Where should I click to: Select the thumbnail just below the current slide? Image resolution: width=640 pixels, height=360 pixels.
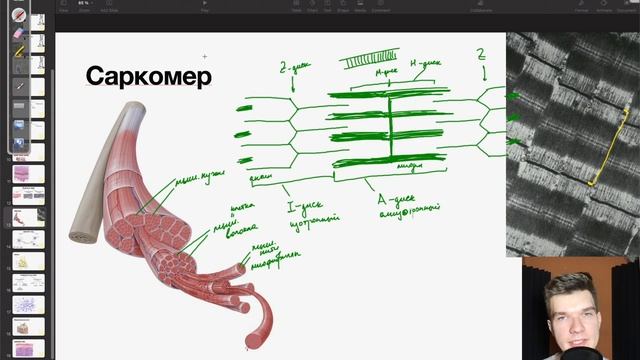coord(29,239)
